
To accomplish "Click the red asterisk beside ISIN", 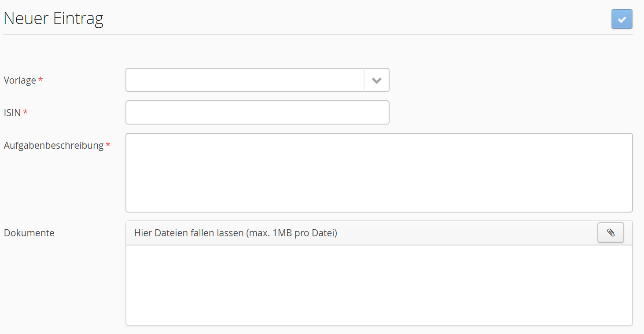I will [x=26, y=113].
